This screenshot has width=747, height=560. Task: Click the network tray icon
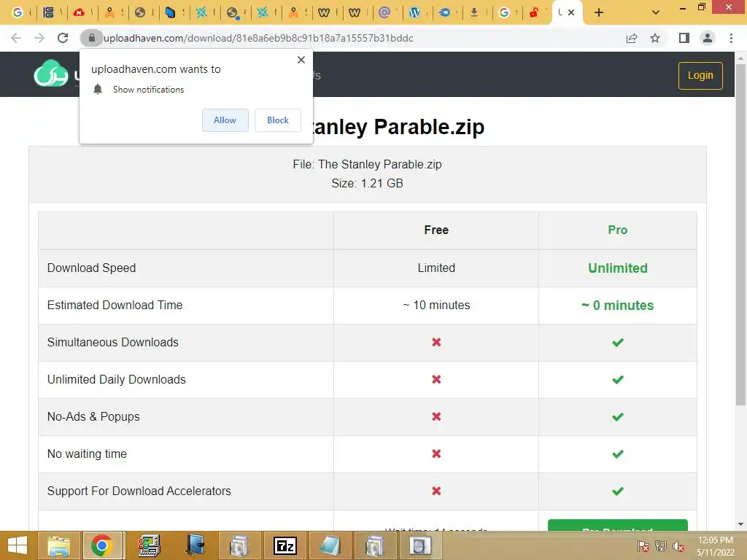pyautogui.click(x=661, y=546)
